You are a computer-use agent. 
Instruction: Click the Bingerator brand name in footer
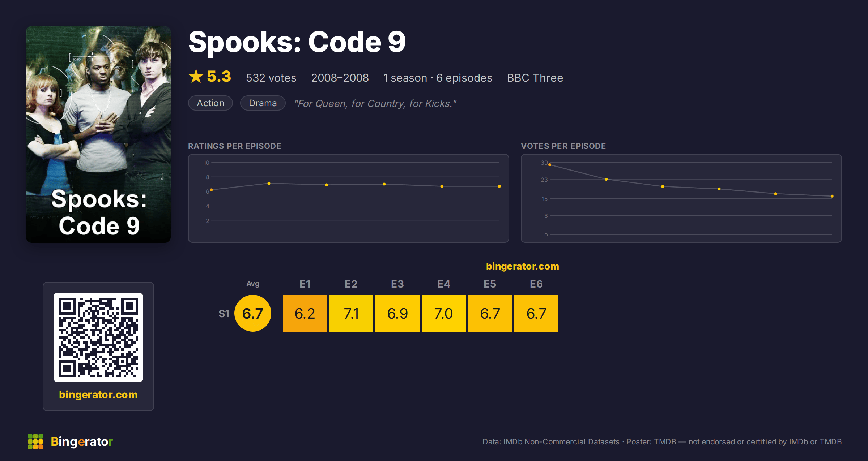(x=82, y=441)
